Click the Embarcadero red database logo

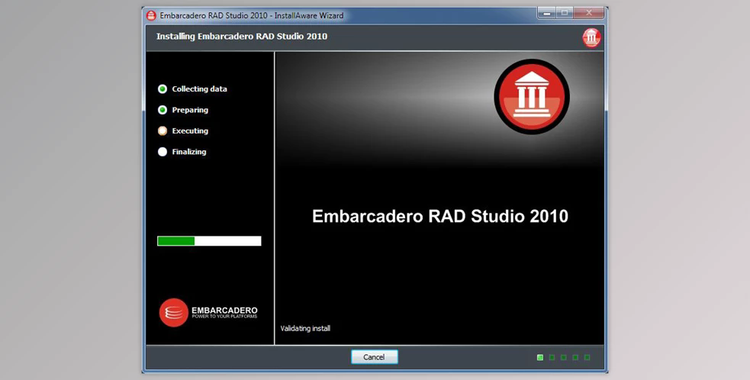[173, 313]
